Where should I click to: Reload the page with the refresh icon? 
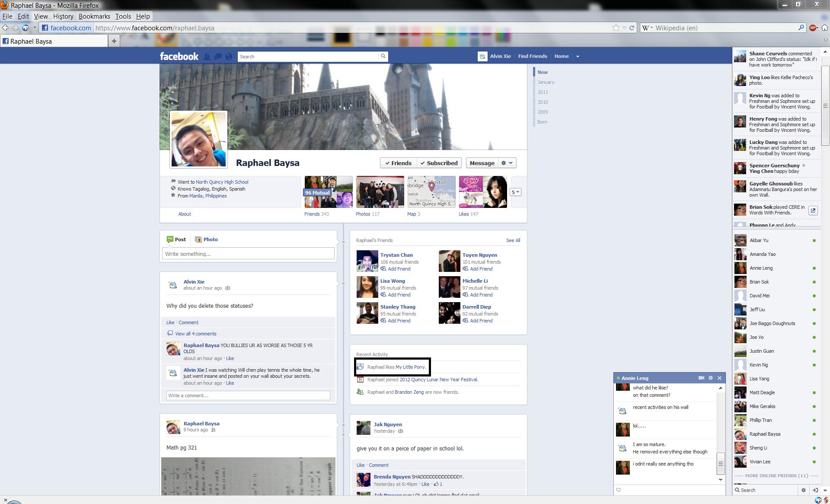point(632,28)
